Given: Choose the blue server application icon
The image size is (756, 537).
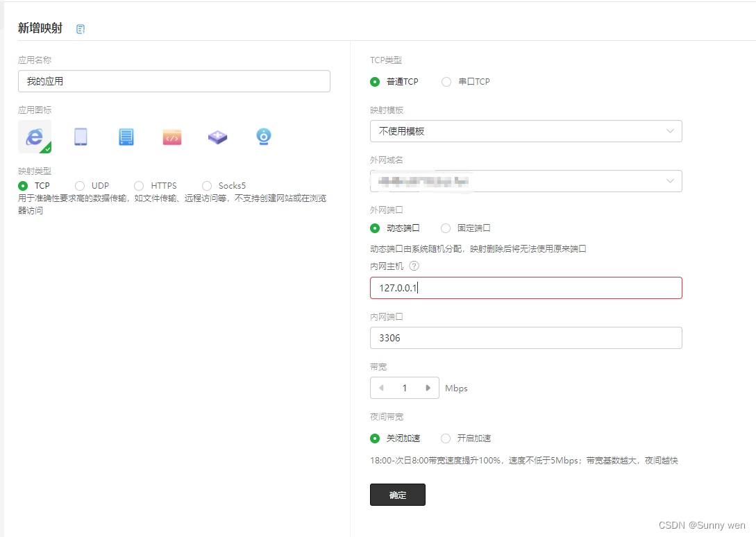Looking at the screenshot, I should (126, 137).
